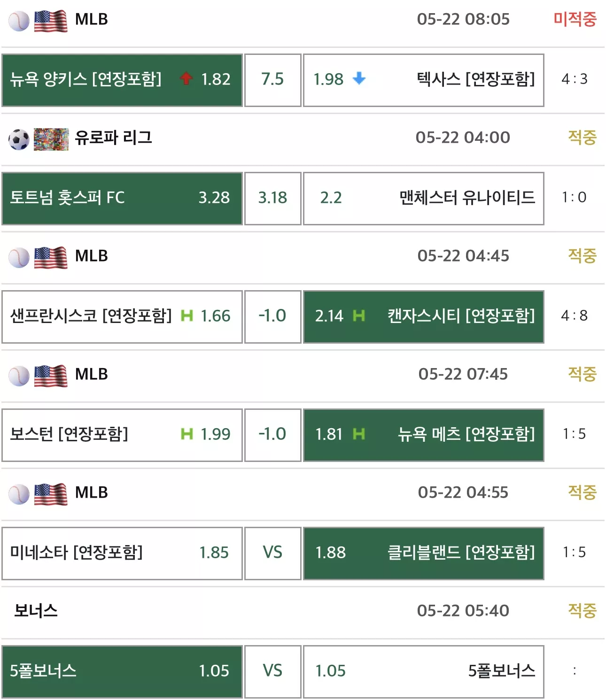606x700 pixels.
Task: Click the 7.5 over/under line cell
Action: 273,80
